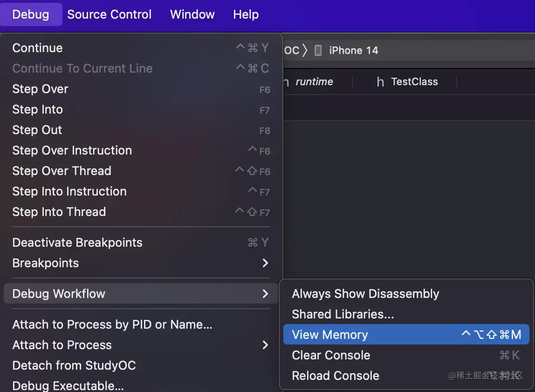Toggle Always Show Disassembly

pos(365,294)
